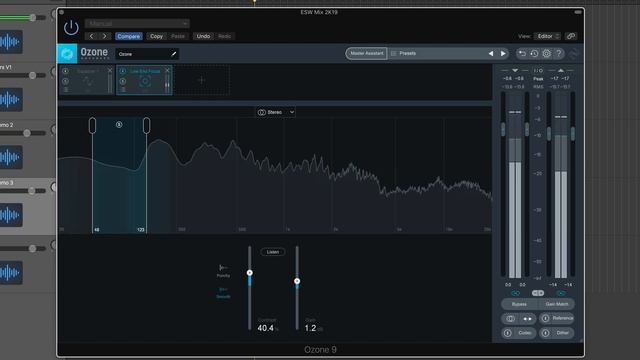
Task: Click the Contrast value 40.4
Action: (266, 328)
